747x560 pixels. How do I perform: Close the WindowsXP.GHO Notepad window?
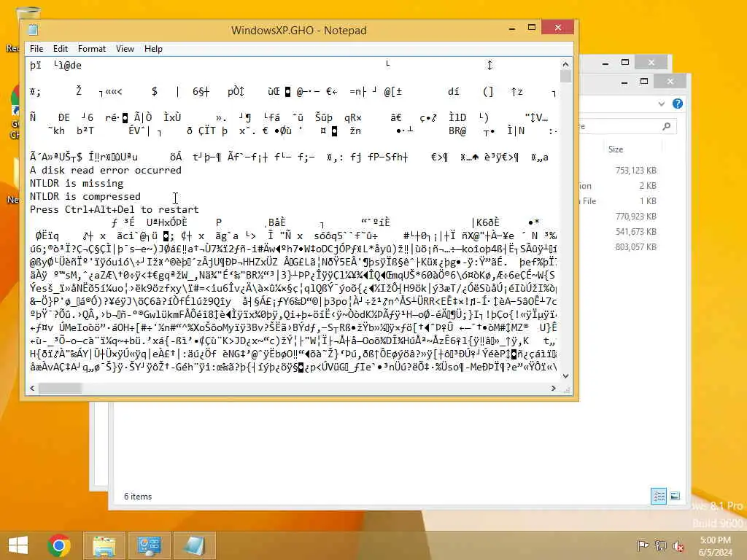pyautogui.click(x=558, y=28)
